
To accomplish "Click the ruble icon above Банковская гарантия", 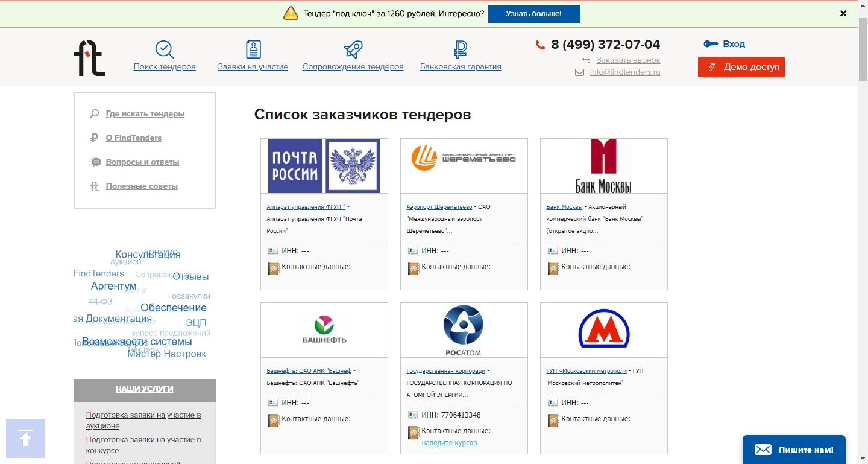I will coord(461,49).
